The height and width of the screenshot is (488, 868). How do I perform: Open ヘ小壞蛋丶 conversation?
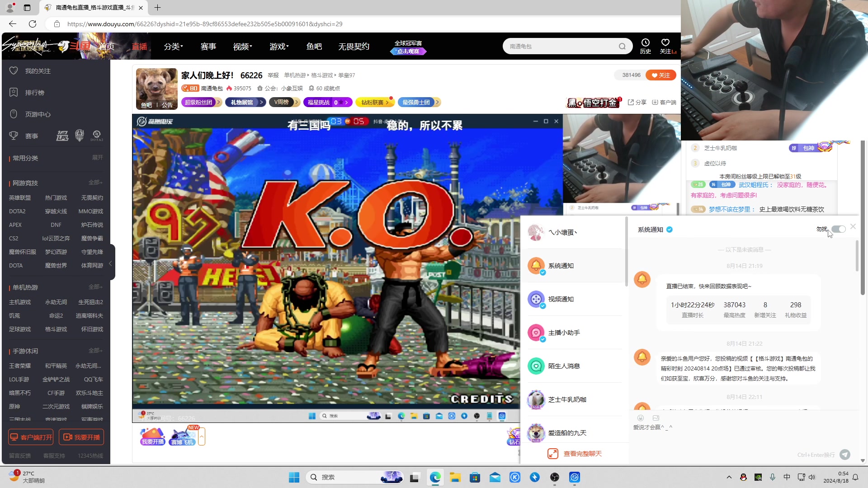point(574,232)
